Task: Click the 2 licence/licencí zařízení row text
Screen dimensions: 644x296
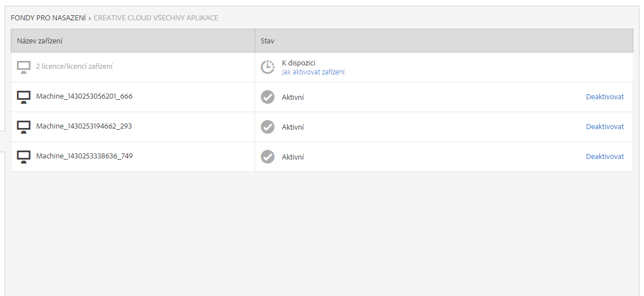Action: (74, 67)
